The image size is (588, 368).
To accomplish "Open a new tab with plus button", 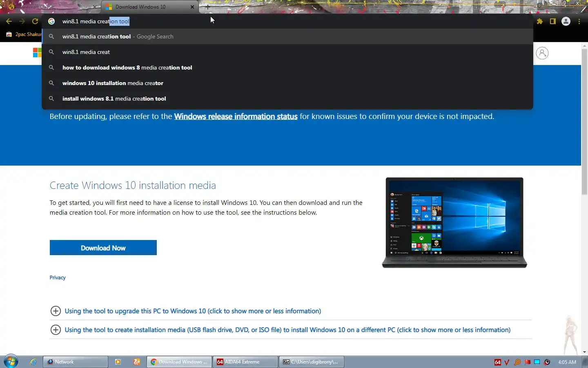I will pos(207,7).
